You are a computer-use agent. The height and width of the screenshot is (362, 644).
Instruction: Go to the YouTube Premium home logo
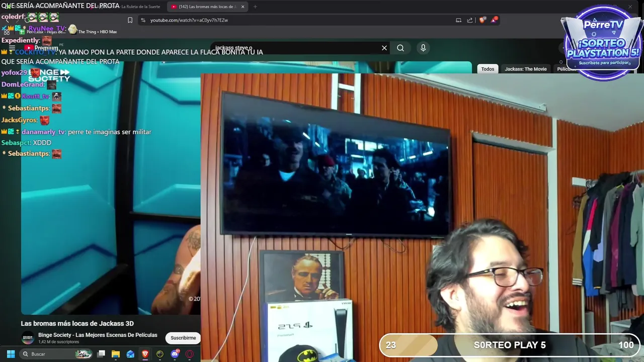click(42, 48)
